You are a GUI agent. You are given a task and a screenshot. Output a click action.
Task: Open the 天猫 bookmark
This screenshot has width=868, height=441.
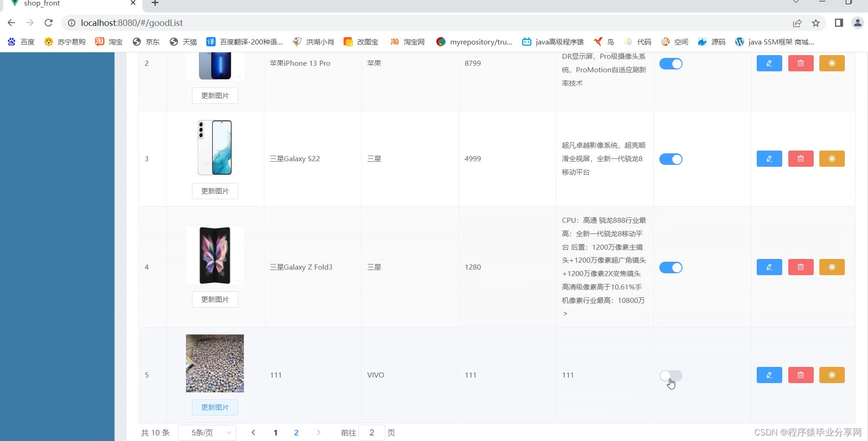coord(183,42)
